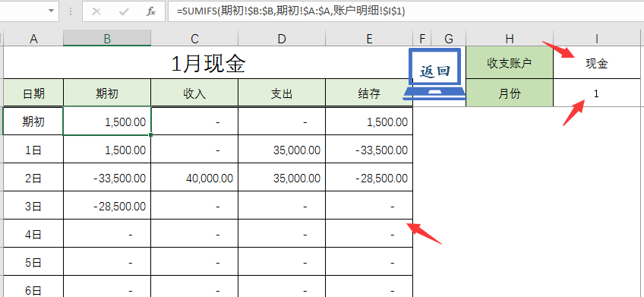Select 2日 row's 支出 value 35,000.00

tap(282, 178)
